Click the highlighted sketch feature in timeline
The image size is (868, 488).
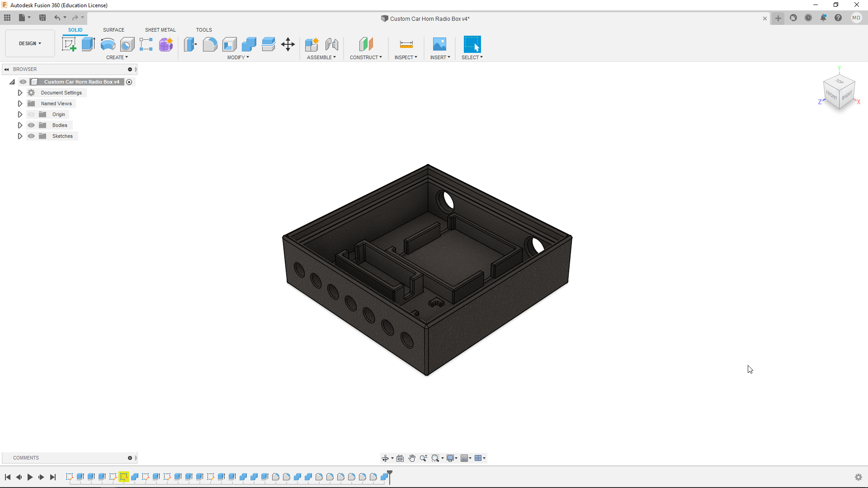(x=123, y=477)
